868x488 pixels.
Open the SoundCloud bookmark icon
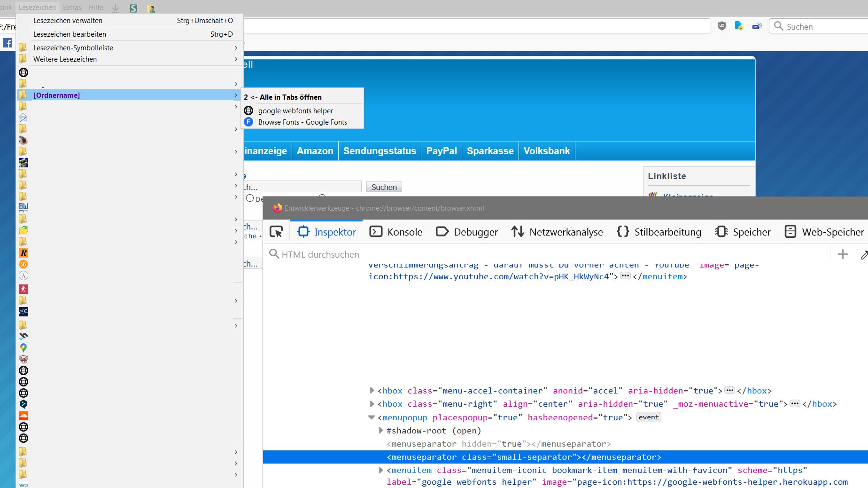click(x=23, y=416)
